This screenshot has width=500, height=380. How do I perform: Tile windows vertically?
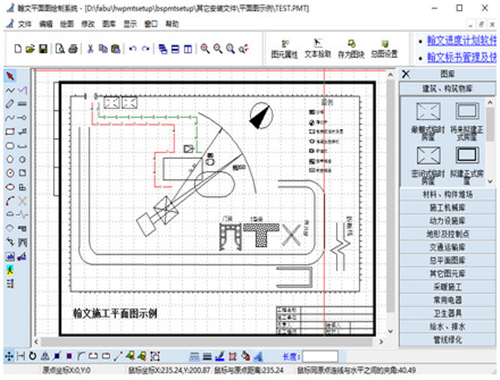tap(188, 49)
